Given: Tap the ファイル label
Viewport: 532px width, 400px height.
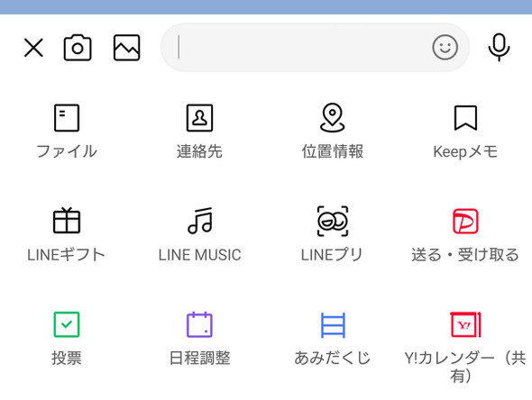Looking at the screenshot, I should (x=67, y=151).
